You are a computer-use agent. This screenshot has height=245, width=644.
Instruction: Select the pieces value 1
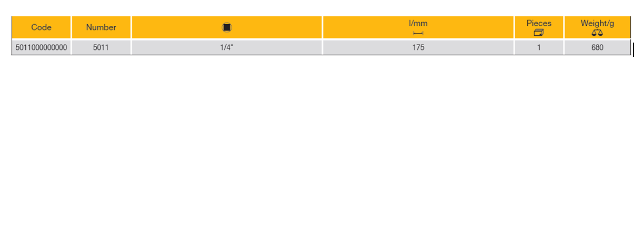tap(539, 47)
